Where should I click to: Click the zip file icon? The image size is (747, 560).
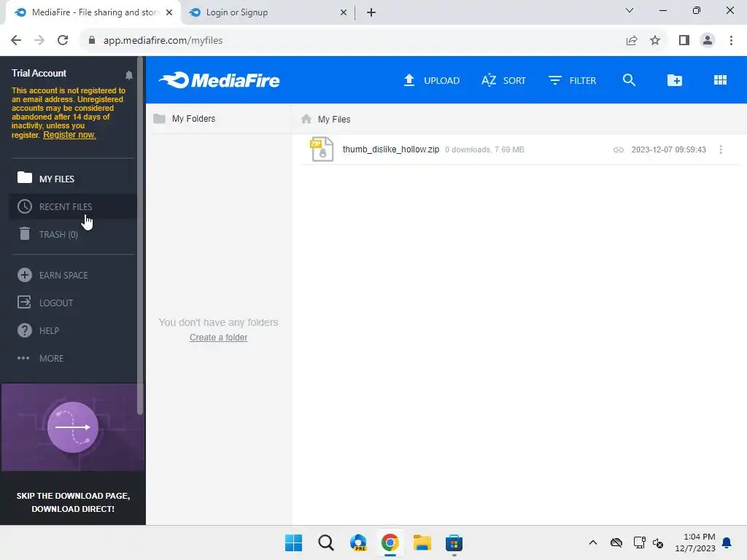click(322, 149)
